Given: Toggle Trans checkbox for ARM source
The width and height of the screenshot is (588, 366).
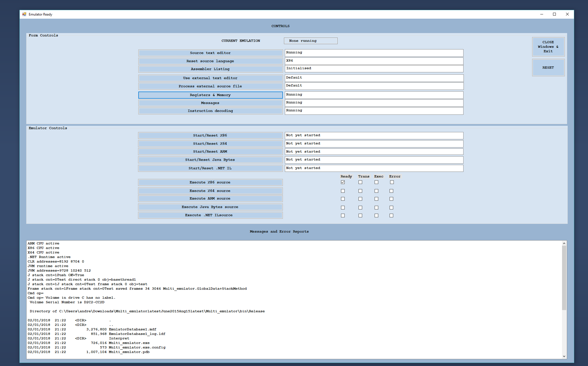Looking at the screenshot, I should [360, 199].
